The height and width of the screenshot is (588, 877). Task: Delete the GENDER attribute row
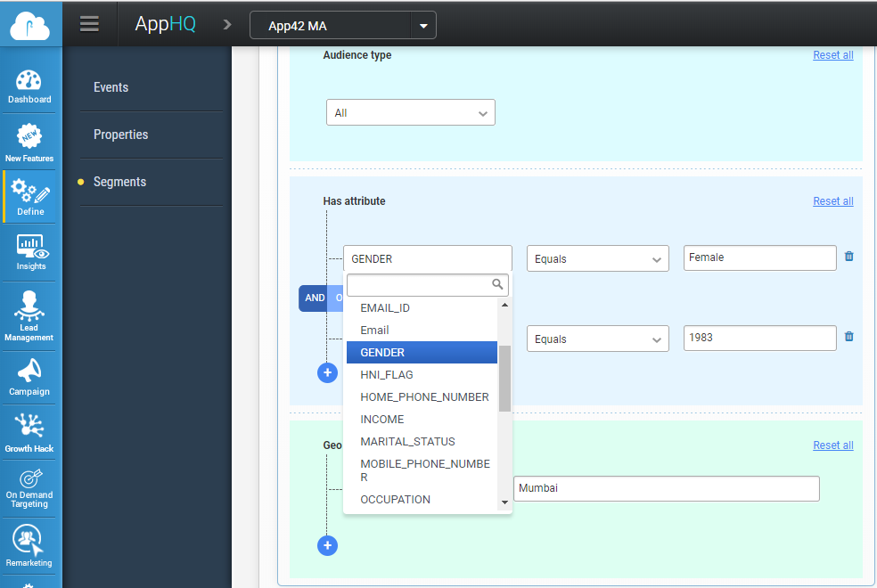click(848, 257)
